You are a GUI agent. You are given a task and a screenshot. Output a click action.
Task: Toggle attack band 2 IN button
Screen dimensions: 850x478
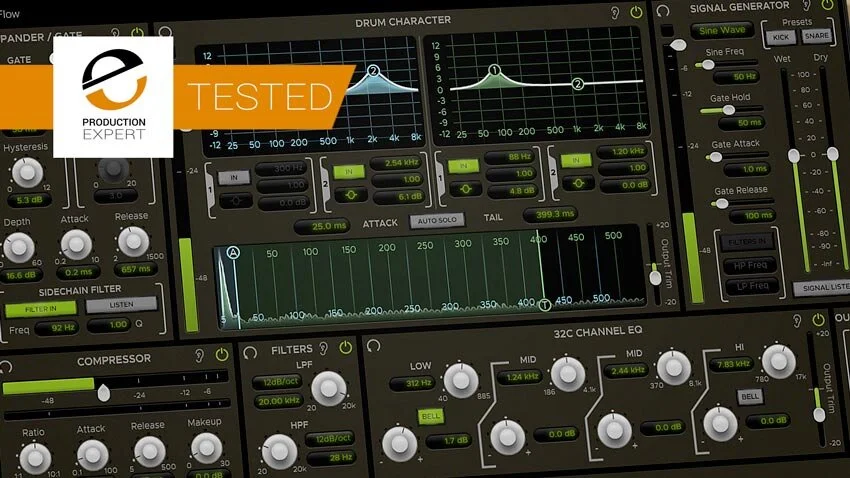(x=349, y=172)
